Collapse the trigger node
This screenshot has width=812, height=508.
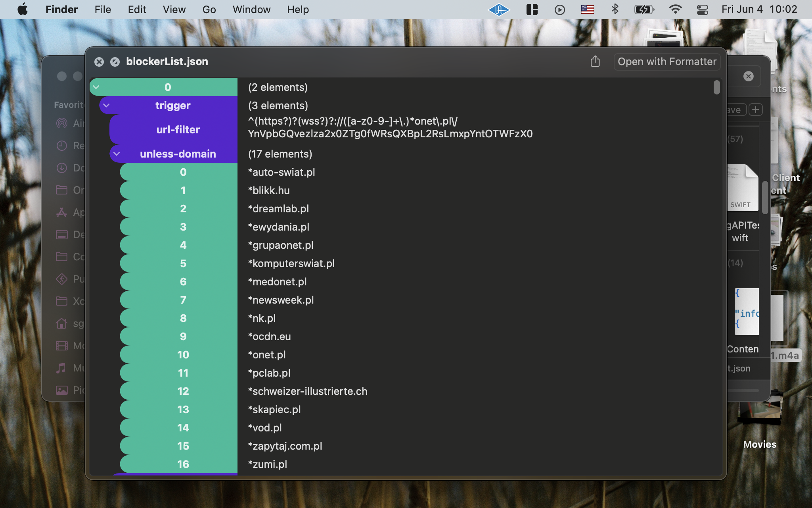tap(106, 105)
